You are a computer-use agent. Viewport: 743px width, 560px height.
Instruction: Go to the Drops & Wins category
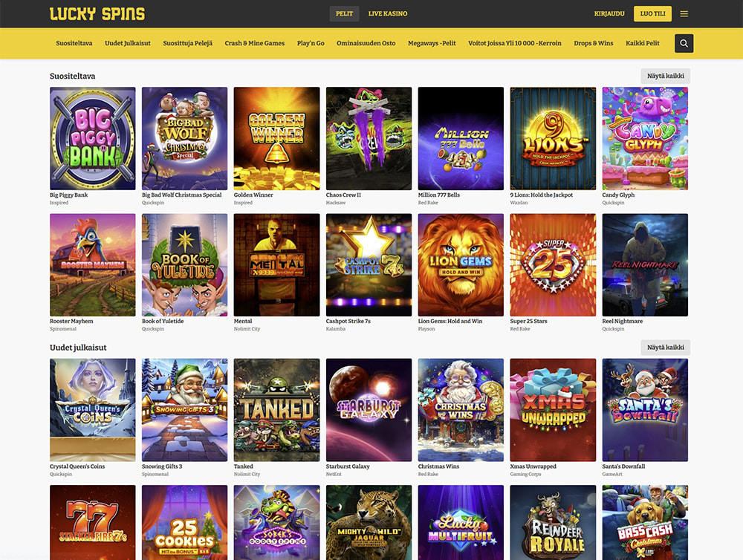(593, 43)
